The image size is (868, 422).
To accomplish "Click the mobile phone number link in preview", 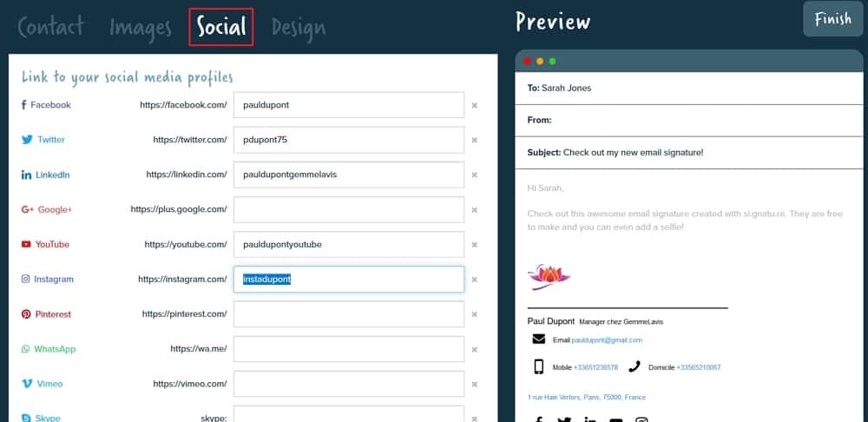I will pos(595,367).
